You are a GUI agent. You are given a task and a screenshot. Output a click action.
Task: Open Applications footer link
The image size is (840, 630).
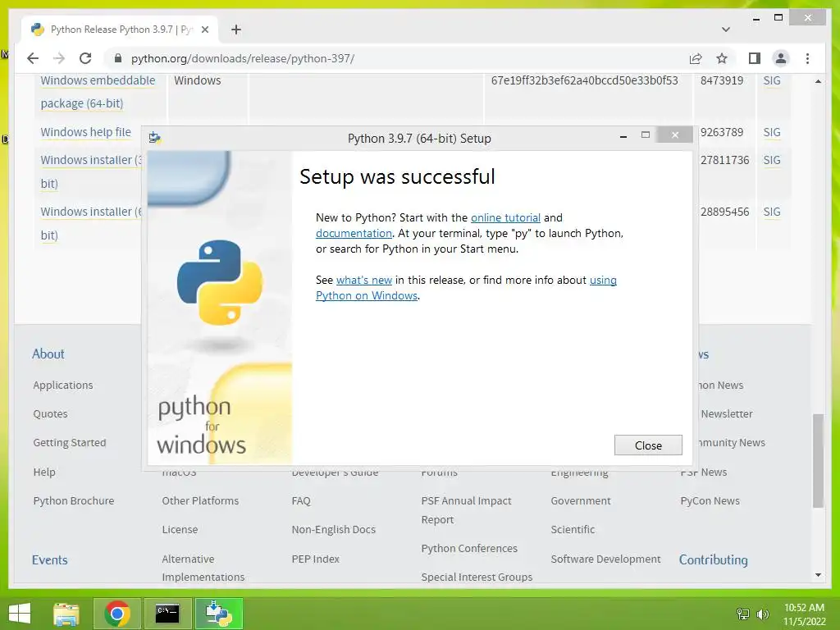[62, 385]
